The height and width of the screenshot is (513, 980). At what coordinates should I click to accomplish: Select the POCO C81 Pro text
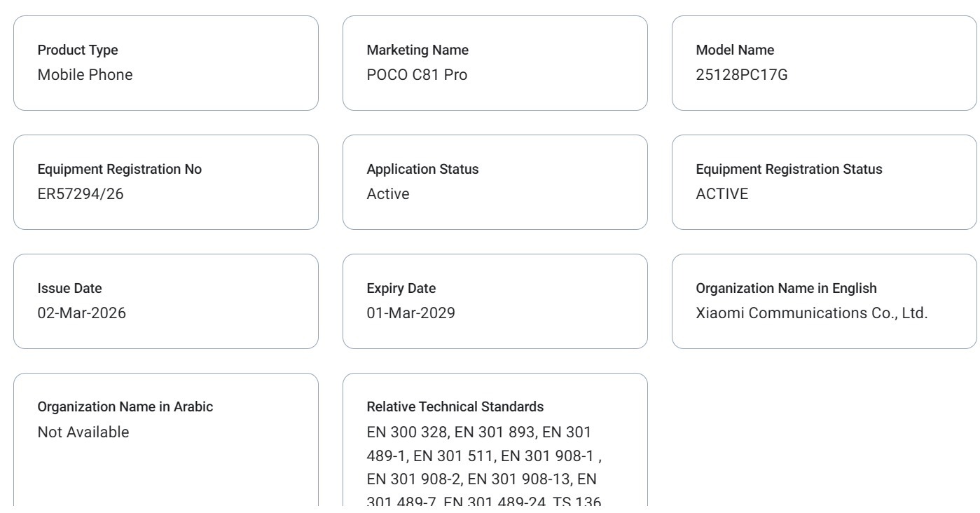pos(417,75)
